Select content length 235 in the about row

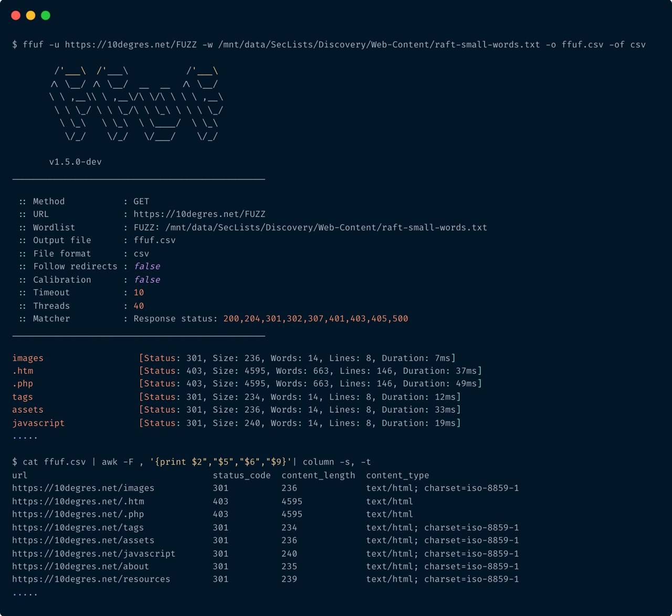point(289,566)
